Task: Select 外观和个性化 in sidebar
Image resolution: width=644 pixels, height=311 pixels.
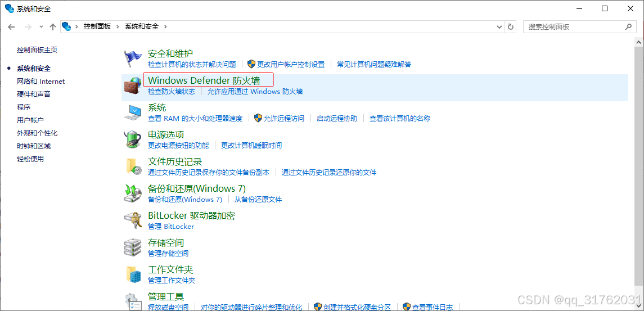Action: [x=37, y=133]
